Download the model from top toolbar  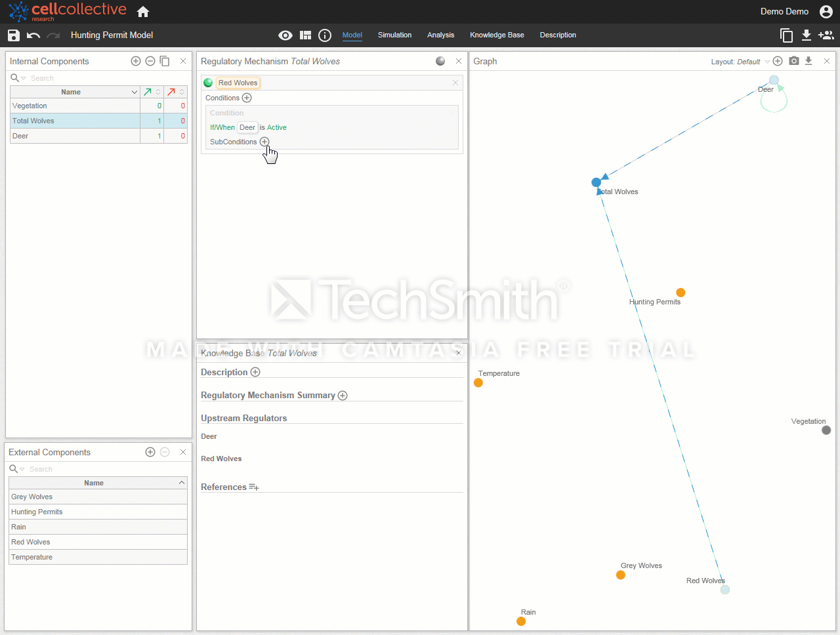807,35
